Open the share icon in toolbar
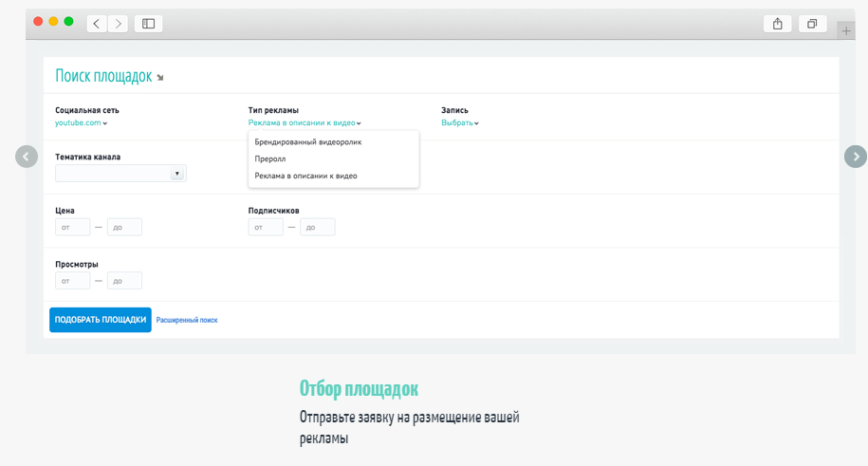This screenshot has height=466, width=868. tap(777, 24)
